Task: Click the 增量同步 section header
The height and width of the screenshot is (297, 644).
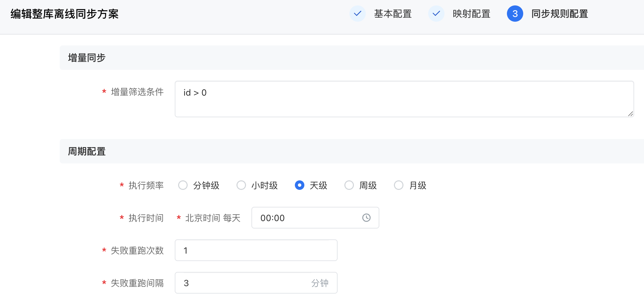Action: 87,58
